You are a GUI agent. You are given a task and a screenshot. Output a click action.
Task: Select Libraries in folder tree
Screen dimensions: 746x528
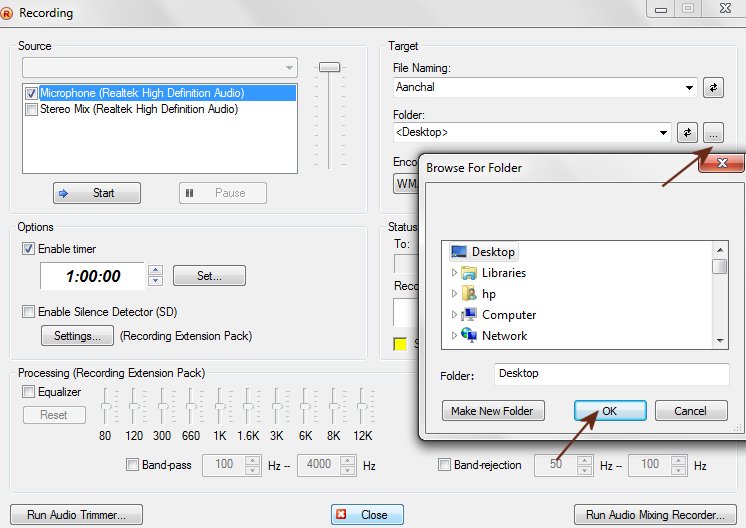[503, 273]
